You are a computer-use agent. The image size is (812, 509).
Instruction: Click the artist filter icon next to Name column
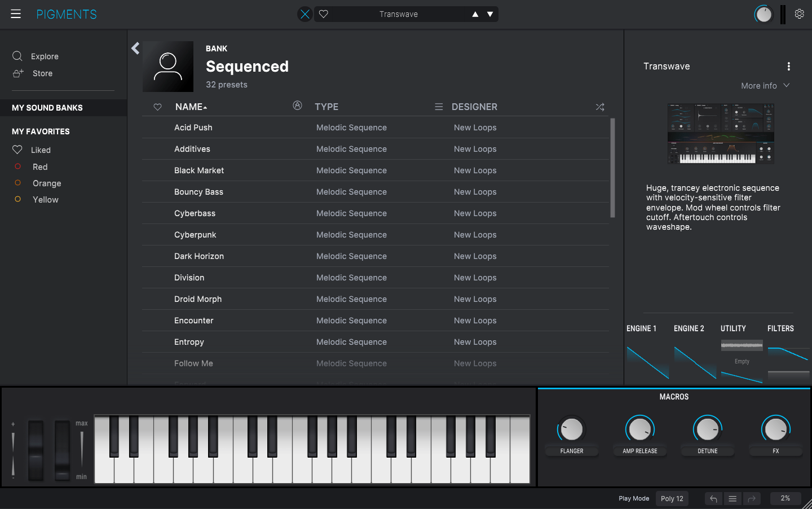[x=297, y=106]
